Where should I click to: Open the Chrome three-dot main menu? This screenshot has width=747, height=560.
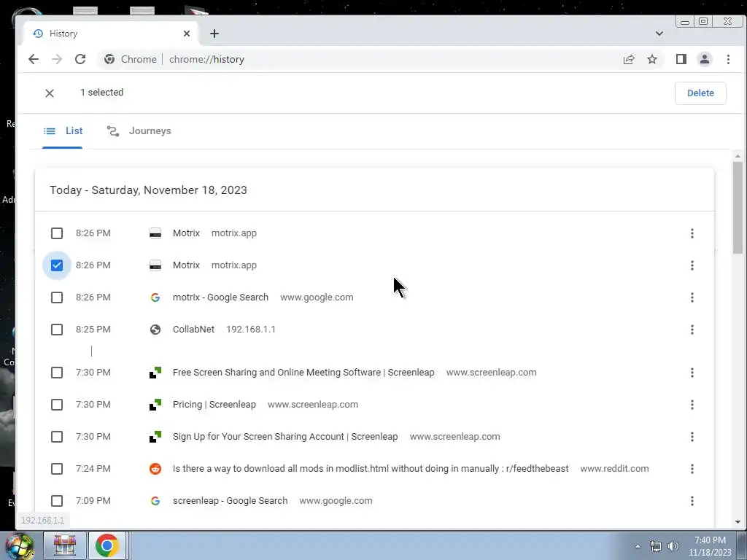(x=728, y=59)
